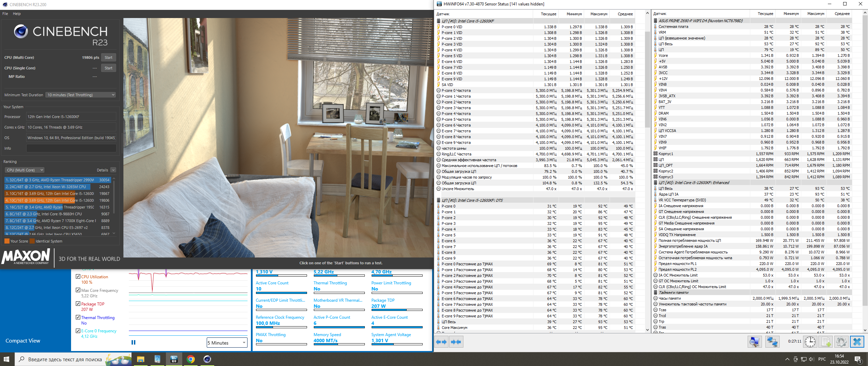Open ranking CPU (Multi Core) dropdown
868x366 pixels.
click(24, 170)
